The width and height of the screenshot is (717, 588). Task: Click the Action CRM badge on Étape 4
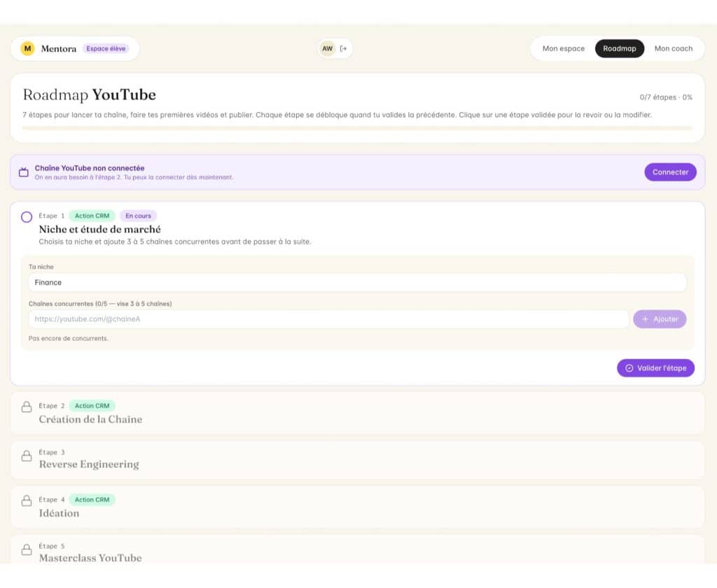click(92, 500)
